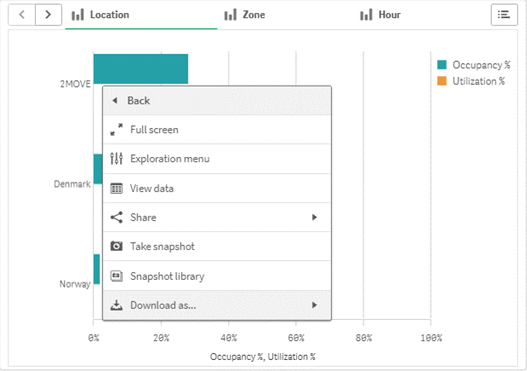
Task: Click the Full screen expand arrows icon
Action: pos(117,129)
